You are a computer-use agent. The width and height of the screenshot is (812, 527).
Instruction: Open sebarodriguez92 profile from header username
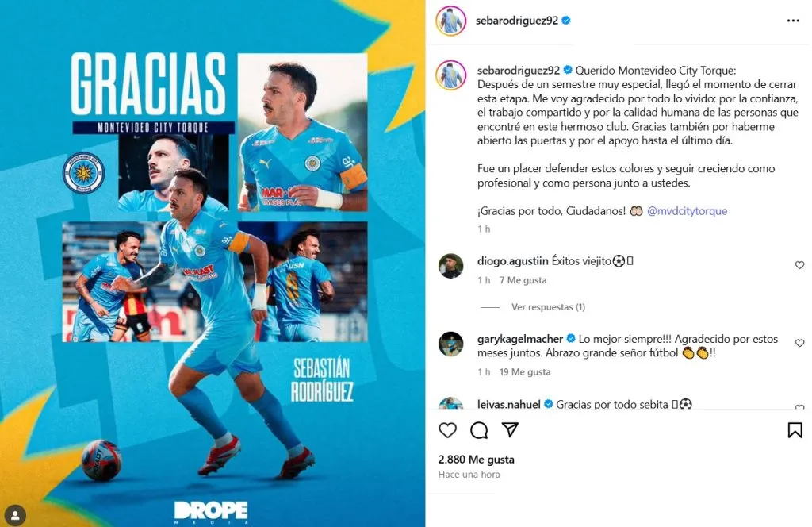(x=517, y=20)
